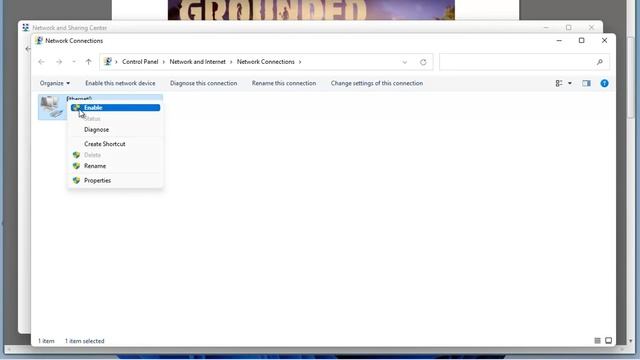Click Diagnose this connection
Screen dimensions: 640x360
coord(203,83)
